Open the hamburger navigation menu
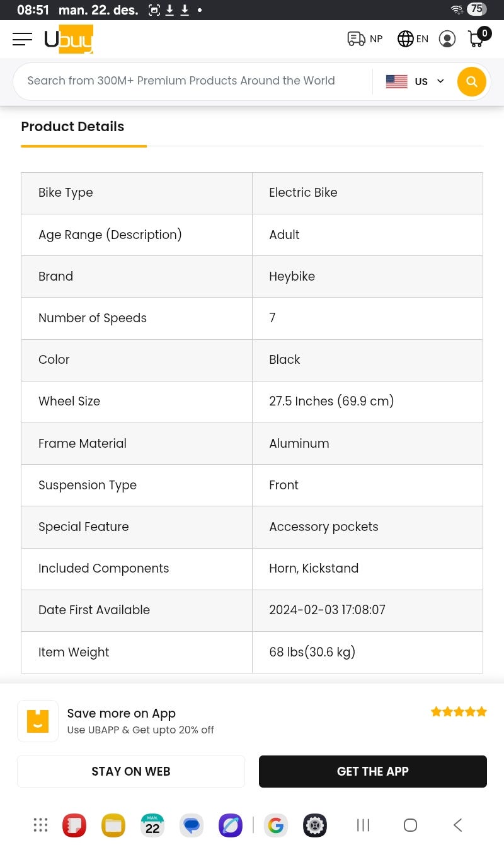The width and height of the screenshot is (504, 845). pos(22,39)
